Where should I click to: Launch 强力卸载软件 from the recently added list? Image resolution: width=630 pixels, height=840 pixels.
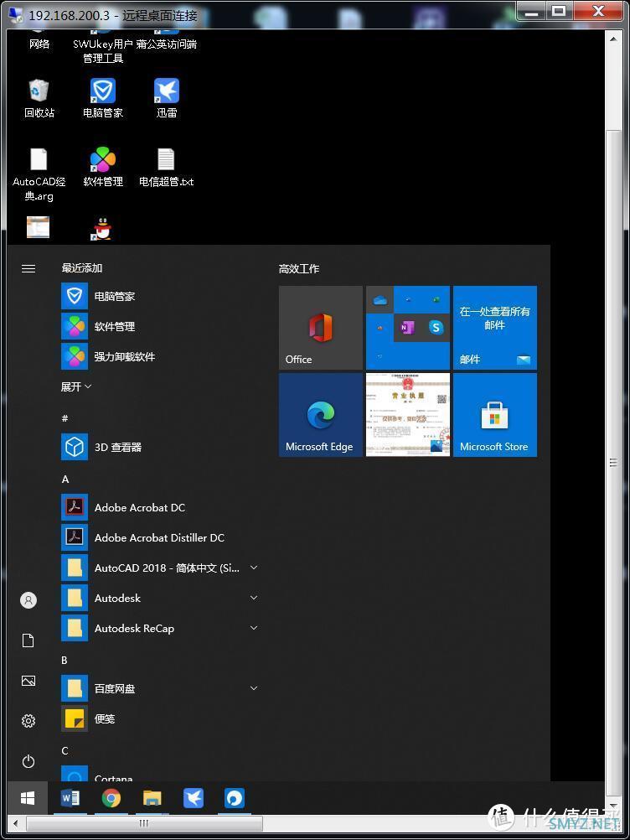pyautogui.click(x=161, y=356)
